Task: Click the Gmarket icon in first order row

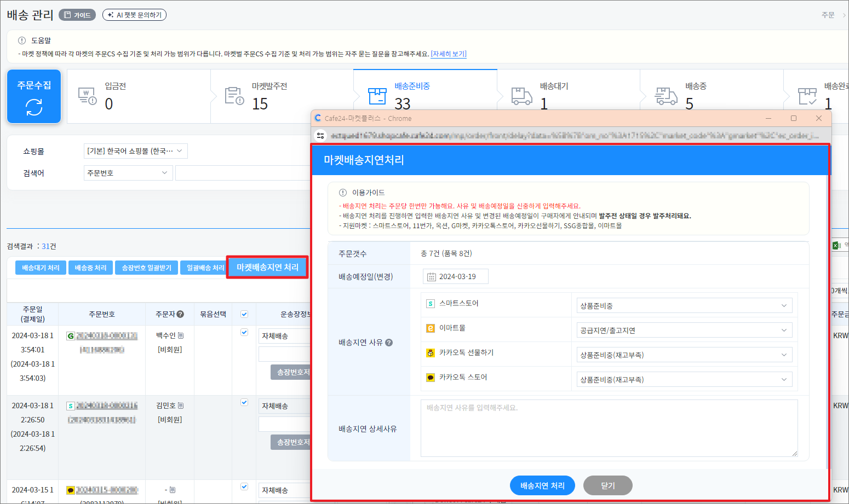Action: pos(70,336)
